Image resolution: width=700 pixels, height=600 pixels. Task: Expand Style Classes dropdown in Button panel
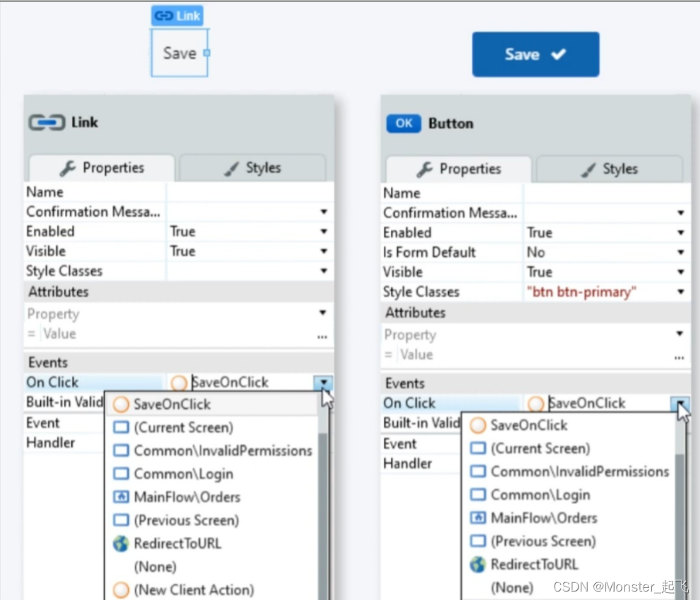point(681,292)
